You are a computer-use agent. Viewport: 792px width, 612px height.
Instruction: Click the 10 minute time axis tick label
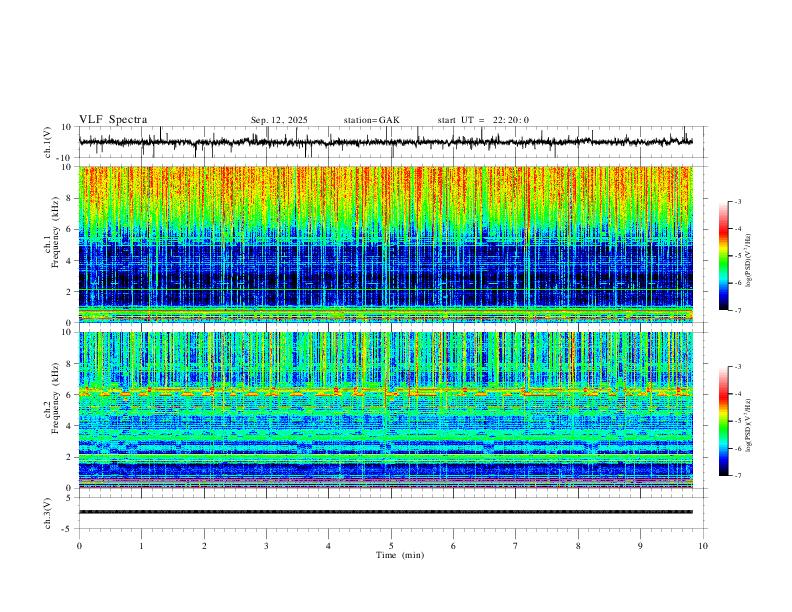703,546
